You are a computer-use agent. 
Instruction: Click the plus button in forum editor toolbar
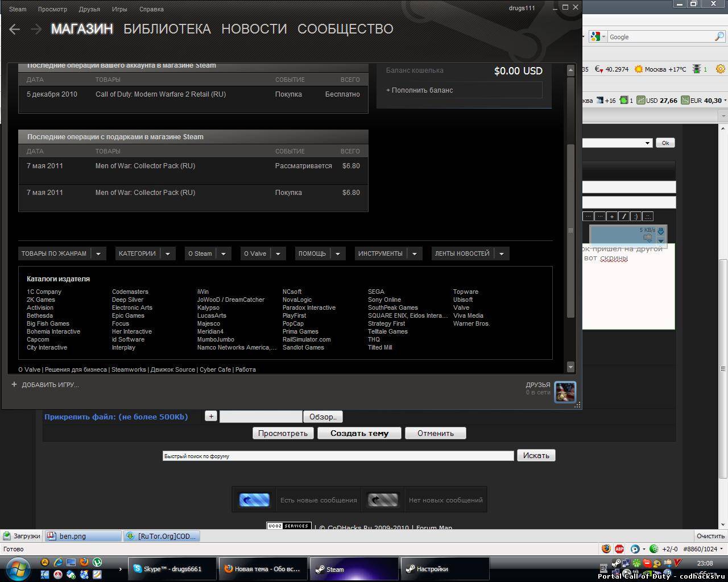coord(611,217)
